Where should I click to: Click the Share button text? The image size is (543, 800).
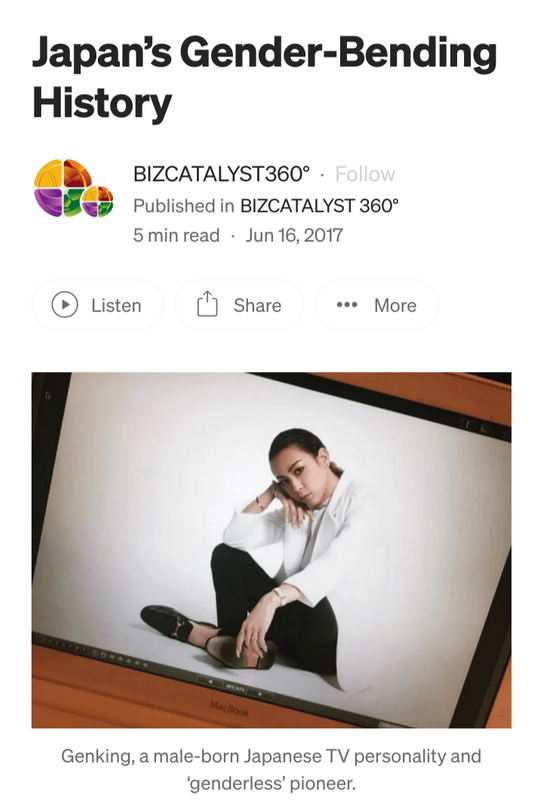(257, 305)
